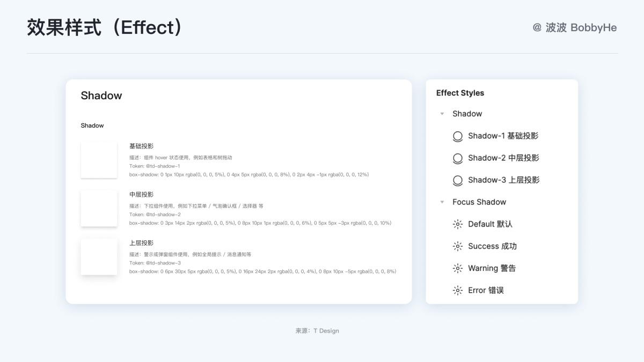Collapse the Focus Shadow group arrow

[442, 202]
